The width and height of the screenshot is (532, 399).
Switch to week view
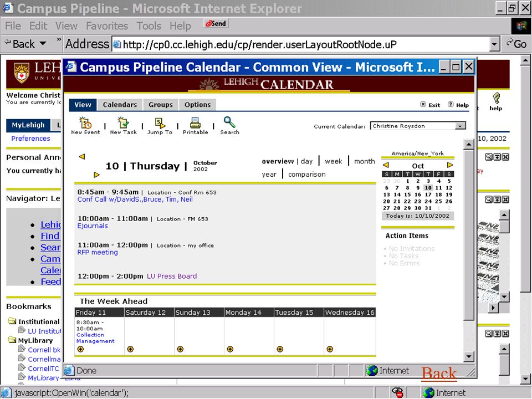point(334,161)
